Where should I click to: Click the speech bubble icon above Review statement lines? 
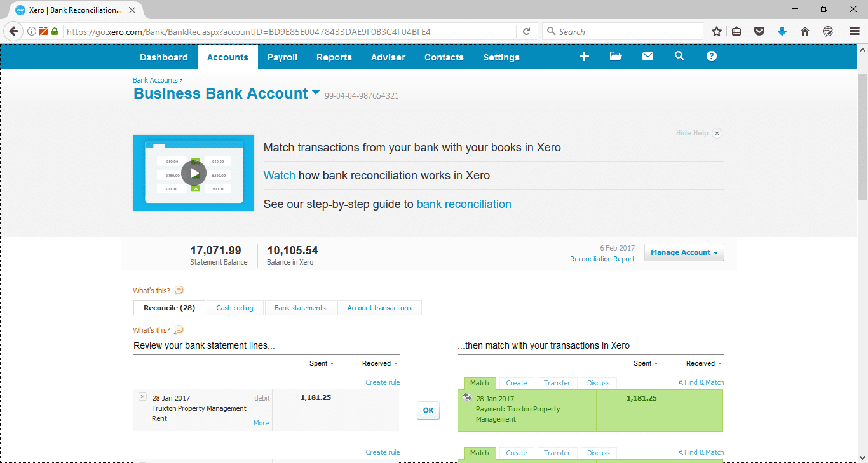pos(179,329)
